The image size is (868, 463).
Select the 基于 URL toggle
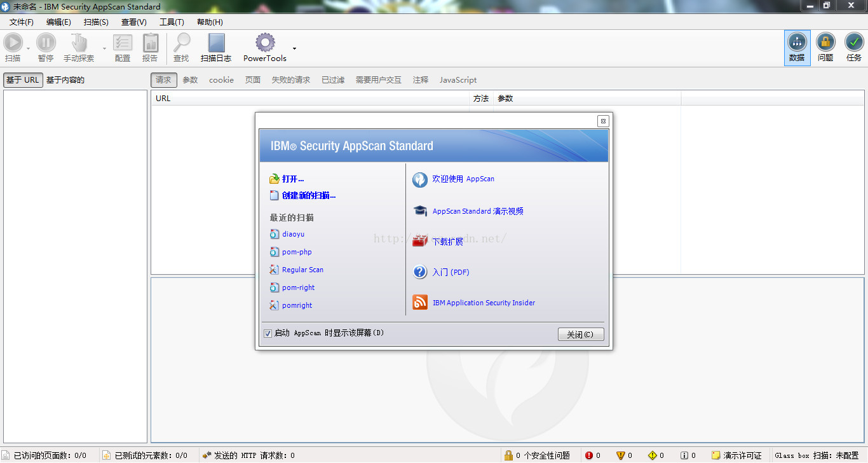click(23, 80)
